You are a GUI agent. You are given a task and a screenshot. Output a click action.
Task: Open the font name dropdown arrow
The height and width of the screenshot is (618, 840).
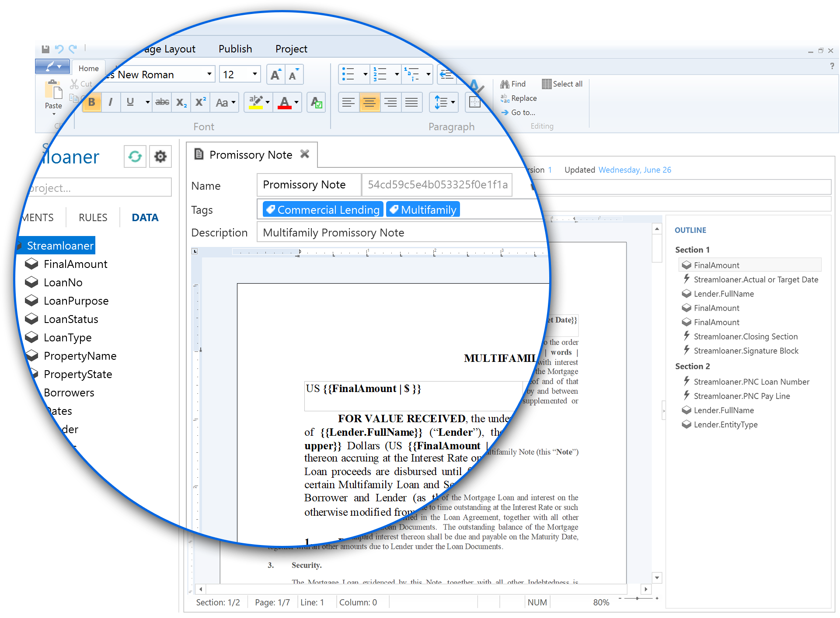click(x=209, y=74)
